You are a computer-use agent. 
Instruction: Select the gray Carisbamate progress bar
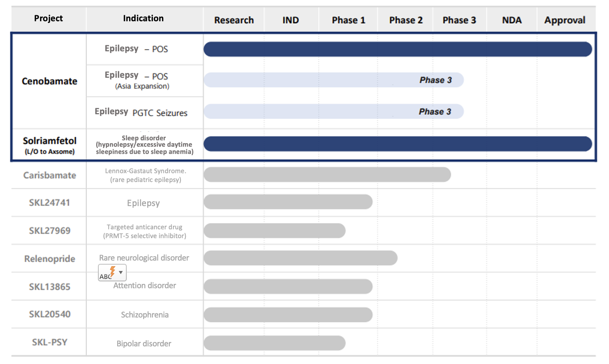327,175
